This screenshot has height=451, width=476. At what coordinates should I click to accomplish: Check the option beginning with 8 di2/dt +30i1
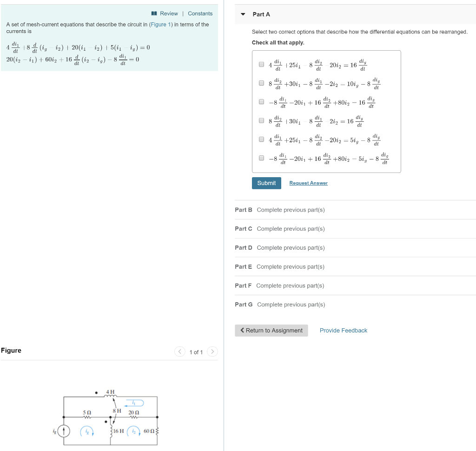click(261, 83)
